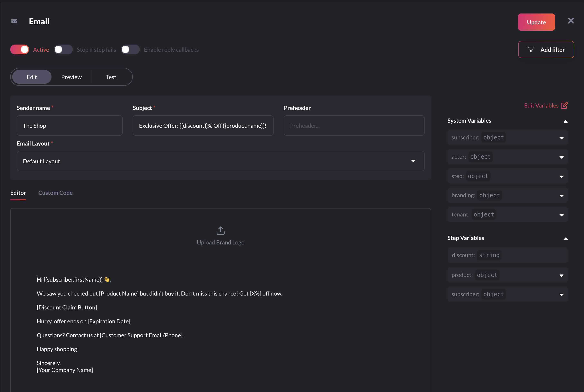The image size is (584, 392).
Task: Open the Email Layout dropdown
Action: [x=220, y=161]
